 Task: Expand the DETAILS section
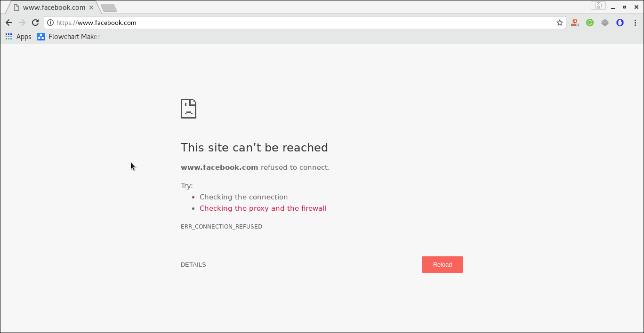coord(193,264)
